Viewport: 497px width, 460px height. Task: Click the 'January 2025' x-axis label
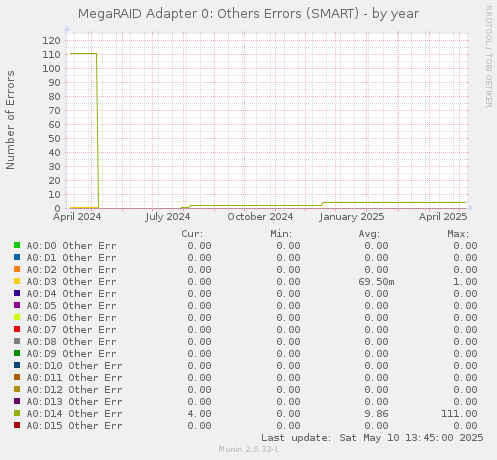coord(352,217)
